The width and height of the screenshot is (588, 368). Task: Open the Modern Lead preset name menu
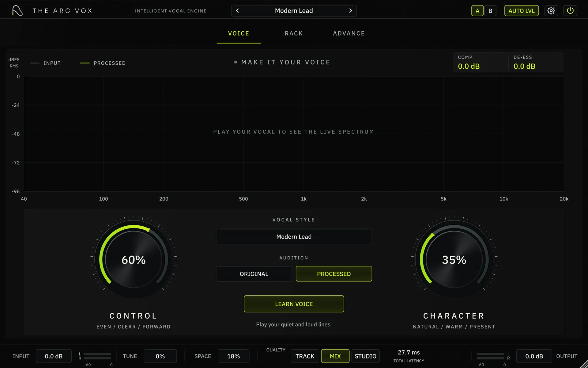coord(294,11)
